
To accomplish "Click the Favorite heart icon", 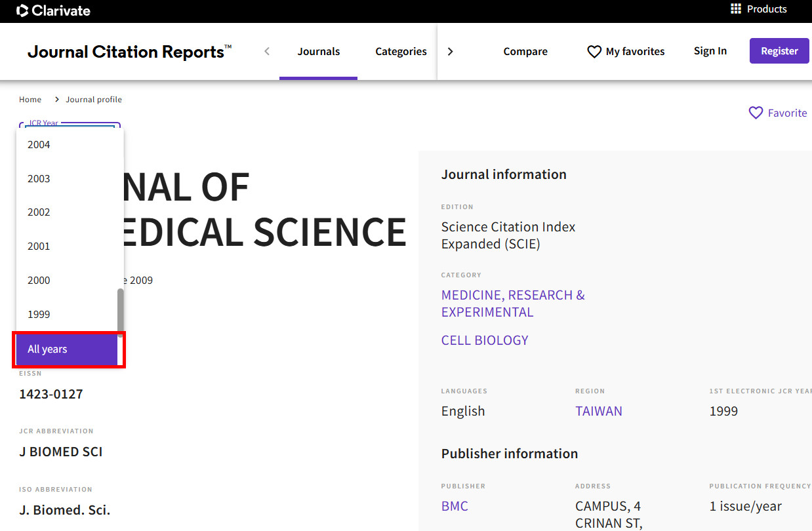I will [756, 113].
